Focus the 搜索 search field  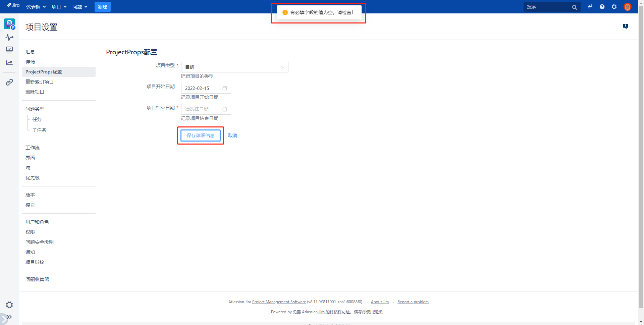click(x=547, y=7)
